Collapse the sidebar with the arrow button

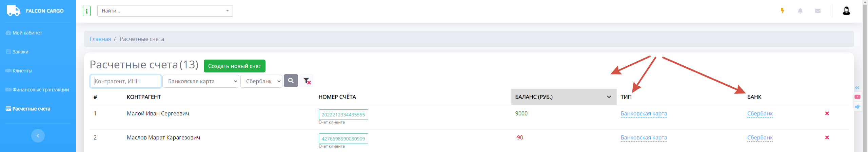(x=38, y=136)
